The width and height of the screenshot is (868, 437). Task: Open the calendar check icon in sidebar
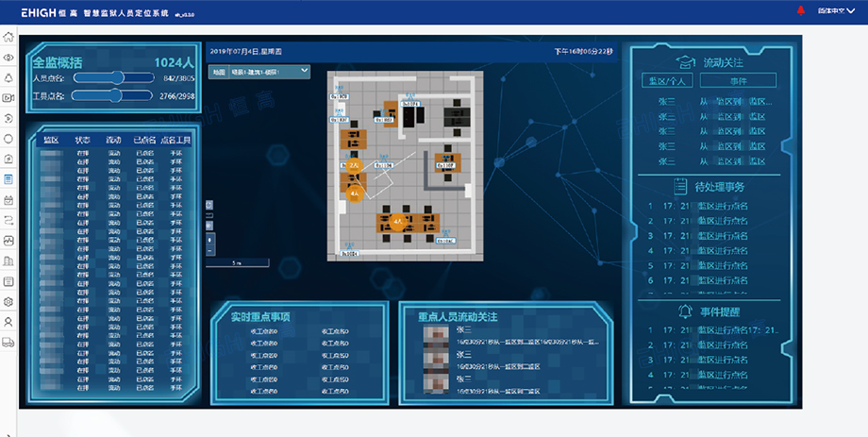coord(8,200)
